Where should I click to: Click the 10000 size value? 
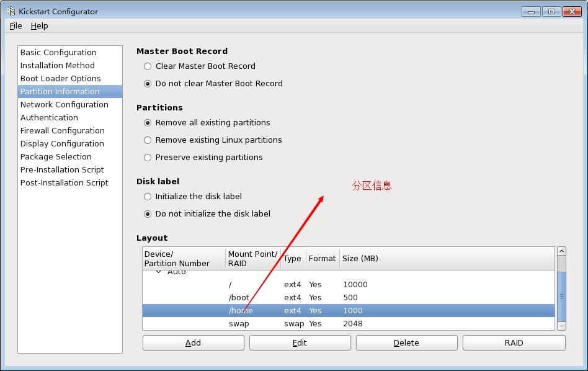point(355,285)
